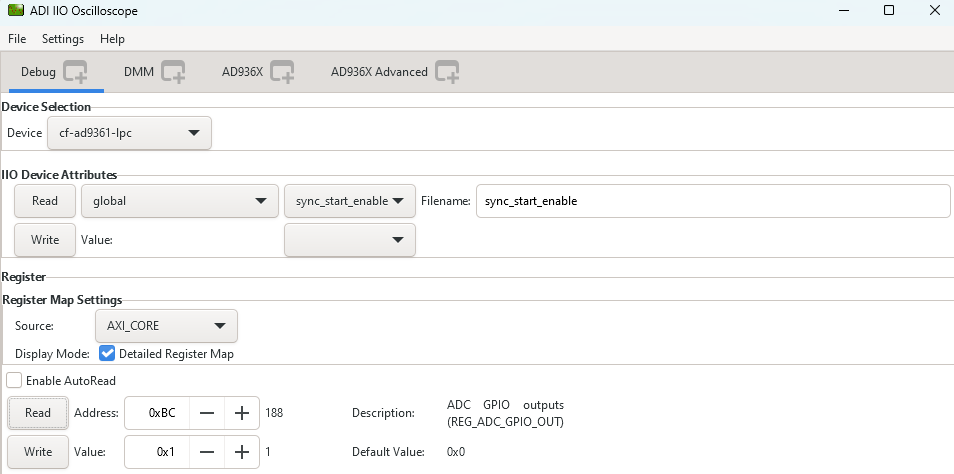Viewport: 954px width, 474px height.
Task: Close the ADI IIO Oscilloscope window
Action: point(935,10)
